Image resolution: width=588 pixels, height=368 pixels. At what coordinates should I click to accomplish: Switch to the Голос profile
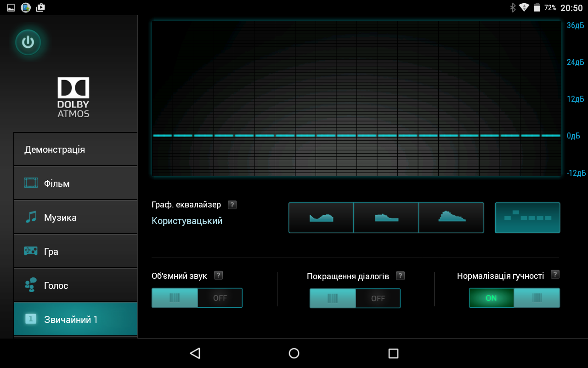(x=76, y=286)
